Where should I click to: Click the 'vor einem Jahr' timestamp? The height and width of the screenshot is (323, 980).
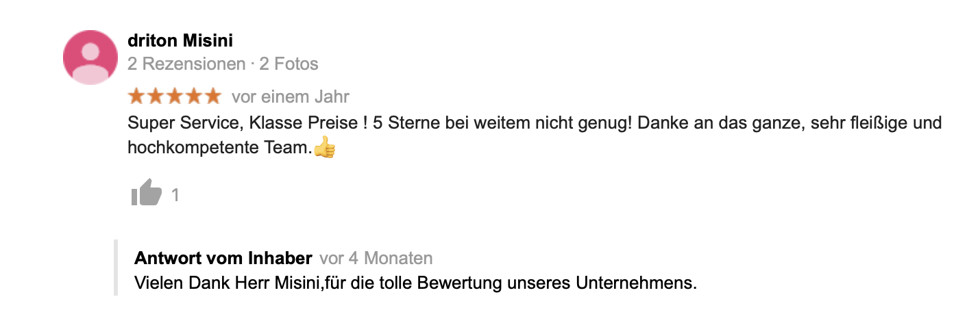point(290,96)
